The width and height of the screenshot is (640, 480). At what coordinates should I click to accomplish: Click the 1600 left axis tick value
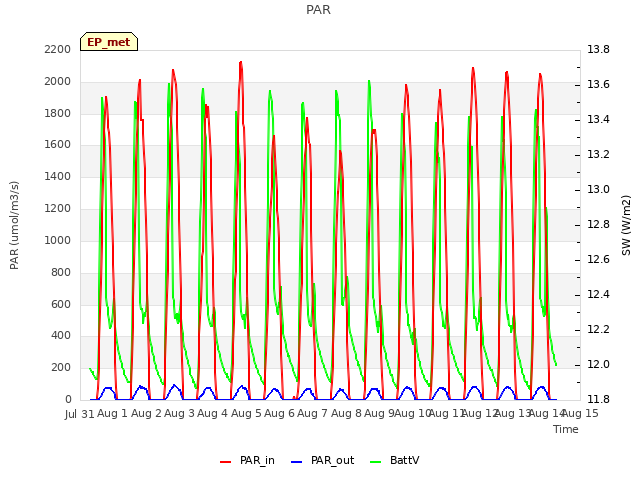click(x=58, y=145)
